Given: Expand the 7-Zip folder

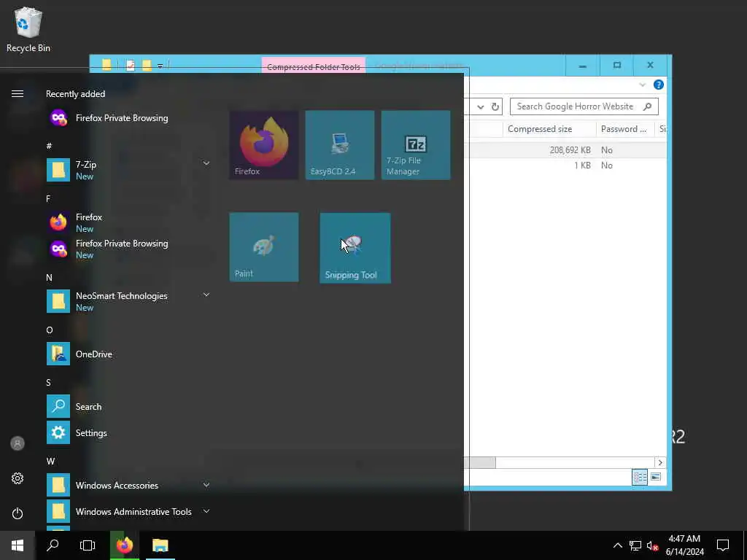Looking at the screenshot, I should pos(206,163).
